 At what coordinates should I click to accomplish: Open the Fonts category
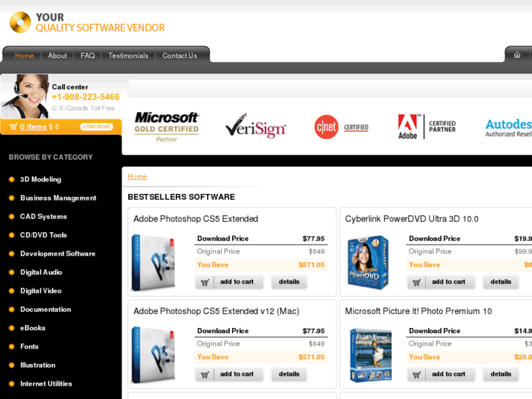click(29, 347)
